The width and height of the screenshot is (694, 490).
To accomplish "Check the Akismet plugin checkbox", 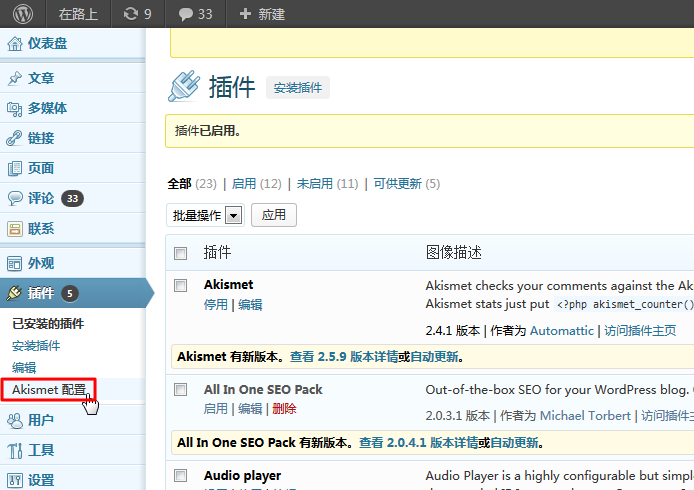I will pos(181,286).
